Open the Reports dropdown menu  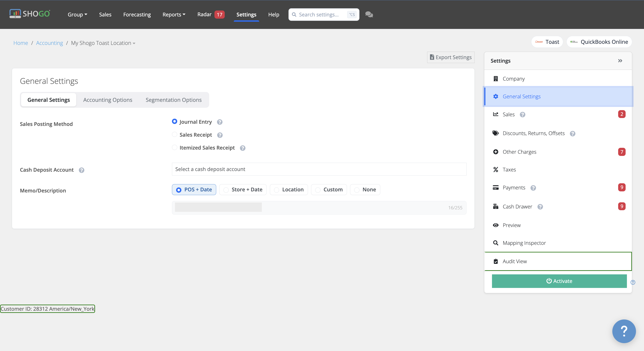174,14
